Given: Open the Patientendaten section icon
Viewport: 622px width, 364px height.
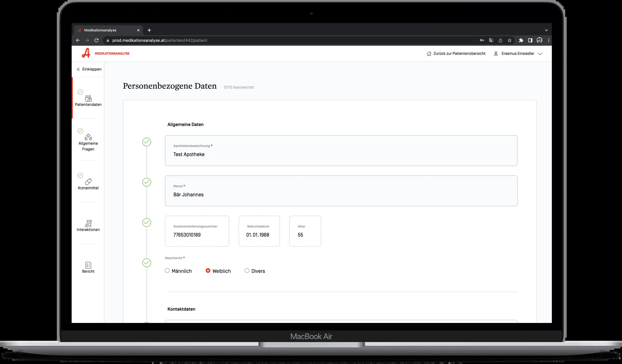Looking at the screenshot, I should [88, 98].
